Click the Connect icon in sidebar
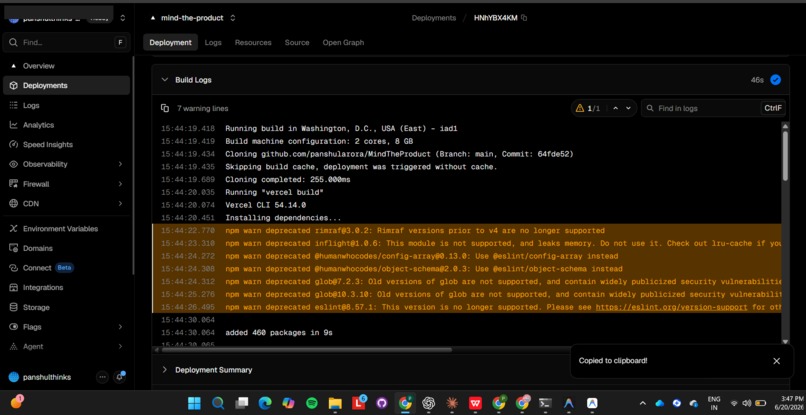This screenshot has height=415, width=806. (13, 268)
